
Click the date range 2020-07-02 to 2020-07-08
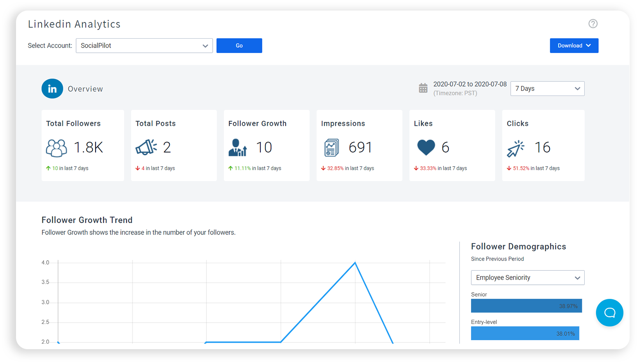pyautogui.click(x=470, y=84)
